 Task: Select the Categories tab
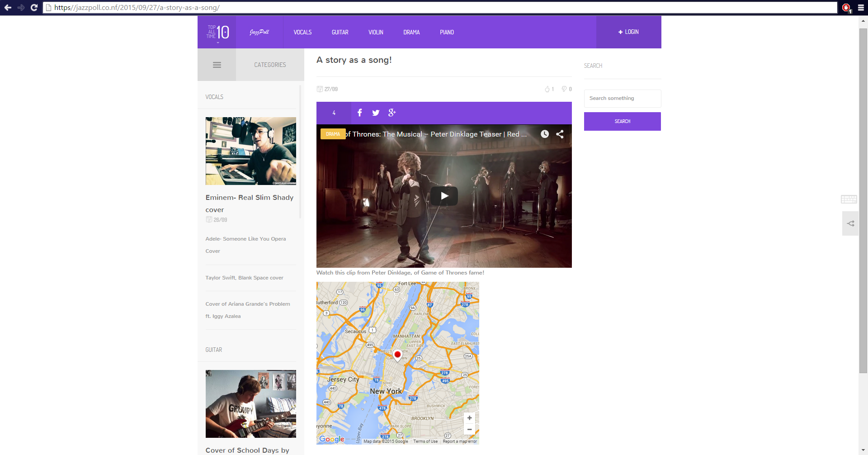click(270, 65)
